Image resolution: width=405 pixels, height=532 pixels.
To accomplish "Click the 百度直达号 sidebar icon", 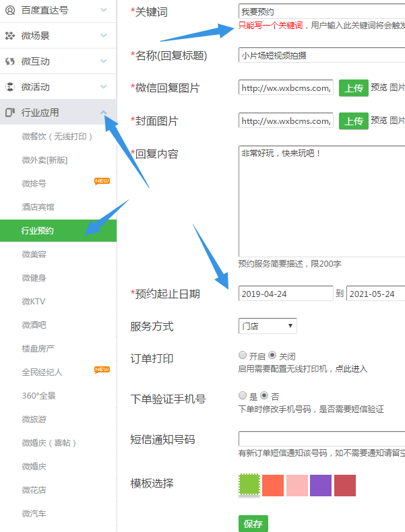I will point(9,10).
